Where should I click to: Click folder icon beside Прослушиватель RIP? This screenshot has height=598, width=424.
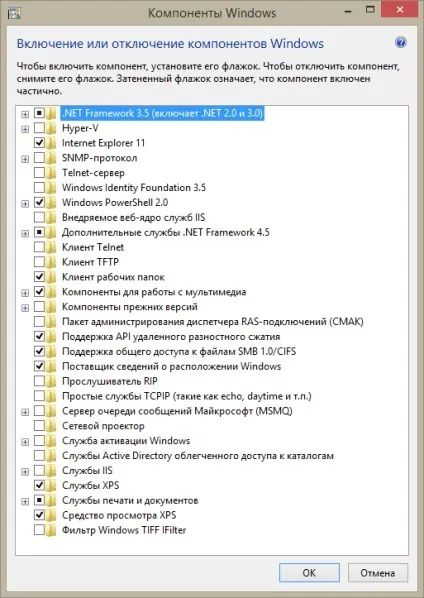(x=51, y=381)
